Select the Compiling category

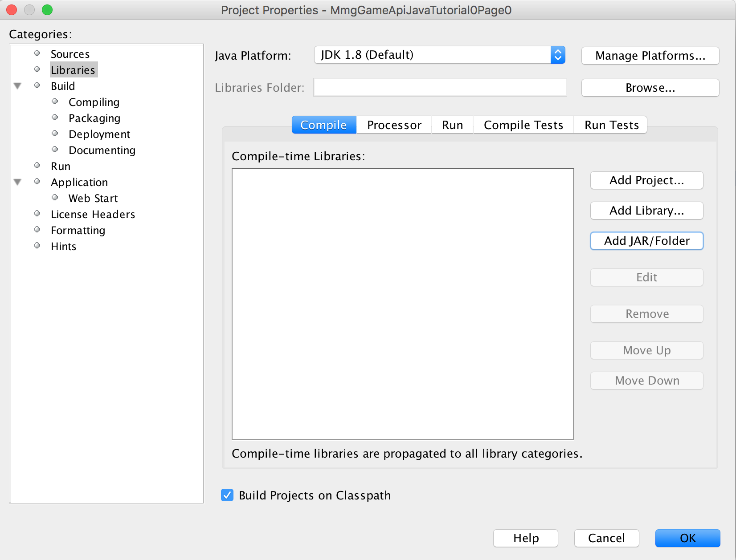tap(94, 102)
